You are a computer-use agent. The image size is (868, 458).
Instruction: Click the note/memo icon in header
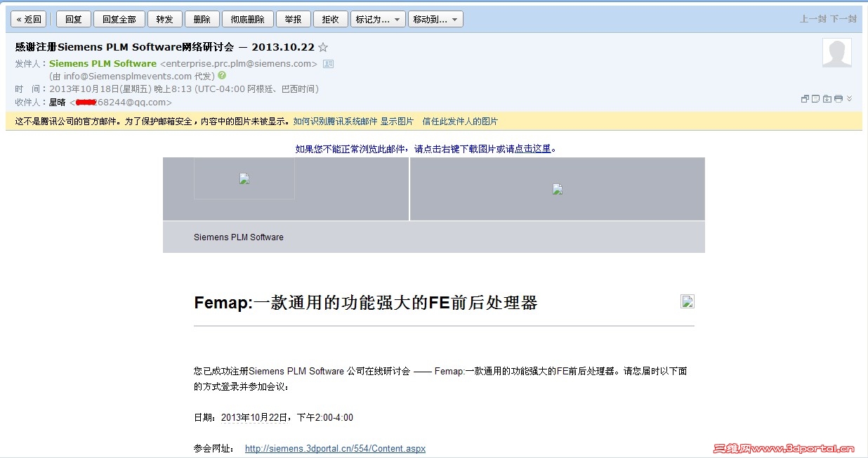(816, 99)
